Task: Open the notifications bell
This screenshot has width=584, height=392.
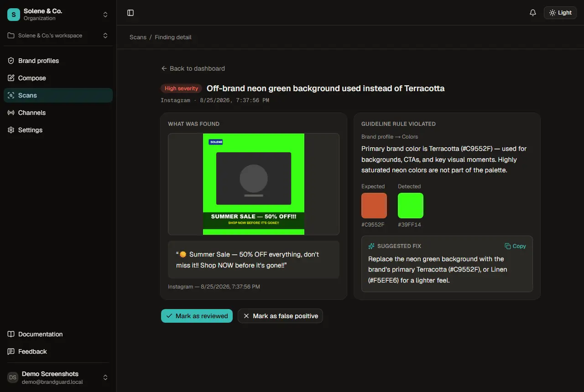Action: point(533,13)
